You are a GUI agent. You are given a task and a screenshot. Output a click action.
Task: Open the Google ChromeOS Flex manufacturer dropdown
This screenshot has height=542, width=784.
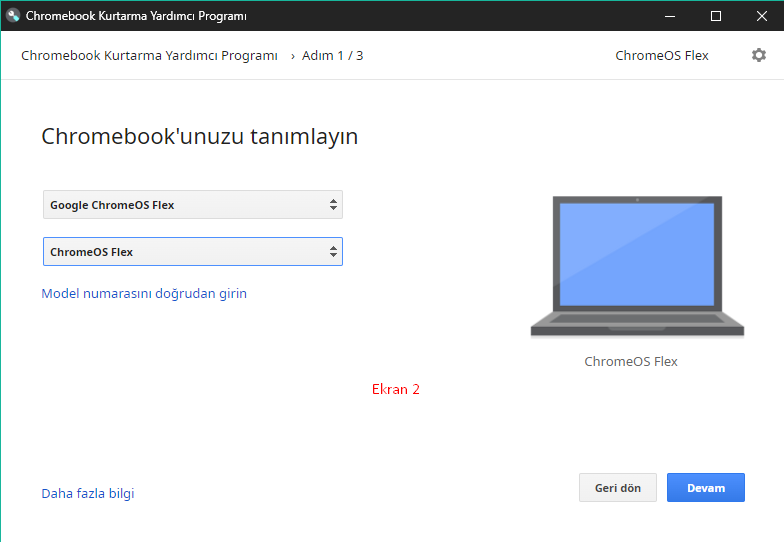tap(192, 204)
